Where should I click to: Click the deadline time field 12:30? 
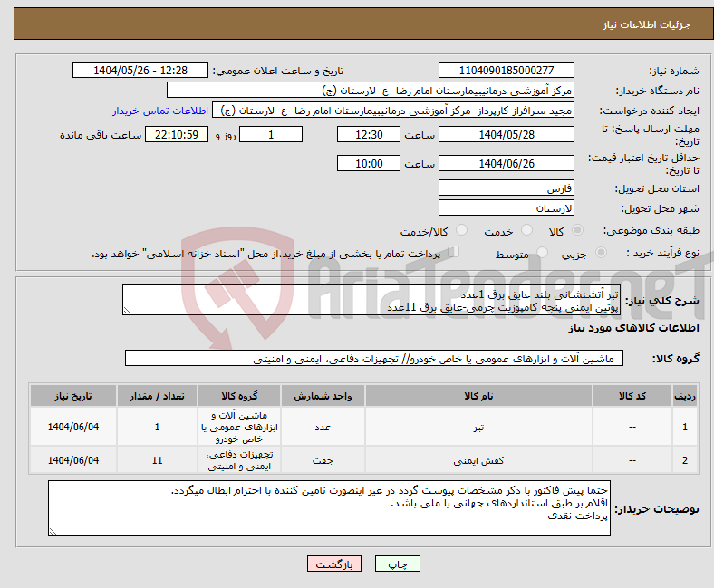(x=369, y=134)
